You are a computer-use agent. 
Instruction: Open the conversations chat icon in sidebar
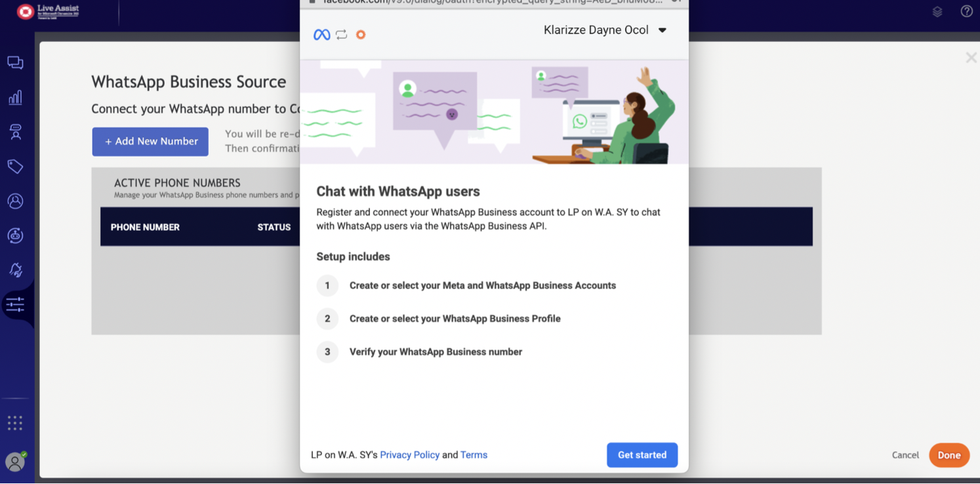(x=15, y=62)
